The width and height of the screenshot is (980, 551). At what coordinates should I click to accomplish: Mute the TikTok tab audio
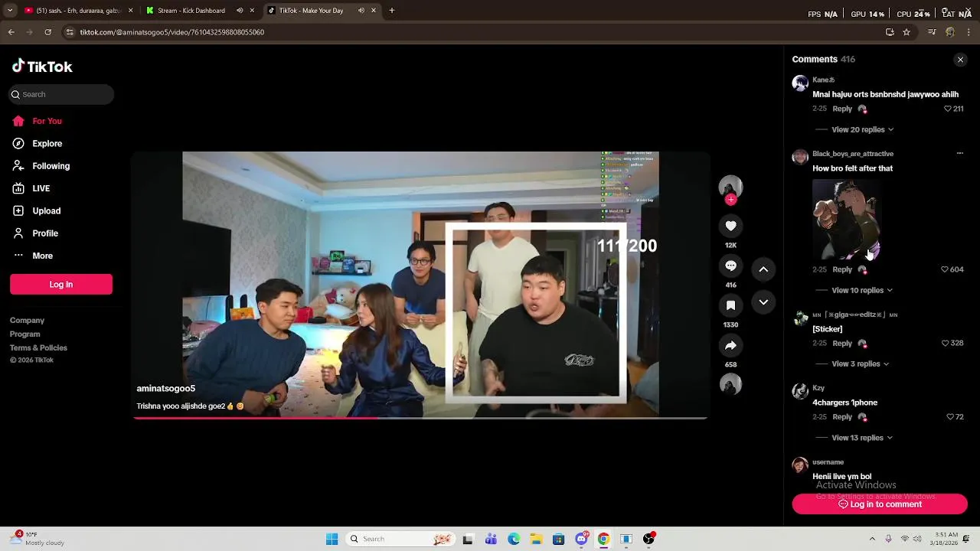coord(361,11)
